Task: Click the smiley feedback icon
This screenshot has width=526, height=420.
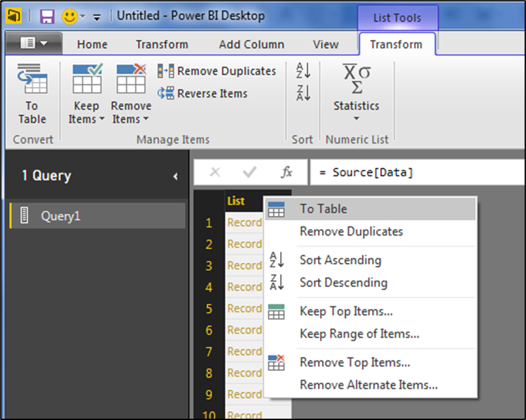Action: [x=69, y=16]
